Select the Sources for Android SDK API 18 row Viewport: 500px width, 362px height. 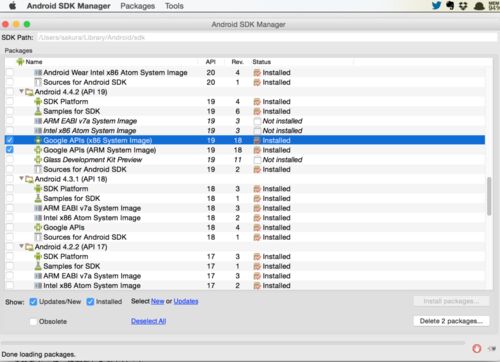click(245, 237)
